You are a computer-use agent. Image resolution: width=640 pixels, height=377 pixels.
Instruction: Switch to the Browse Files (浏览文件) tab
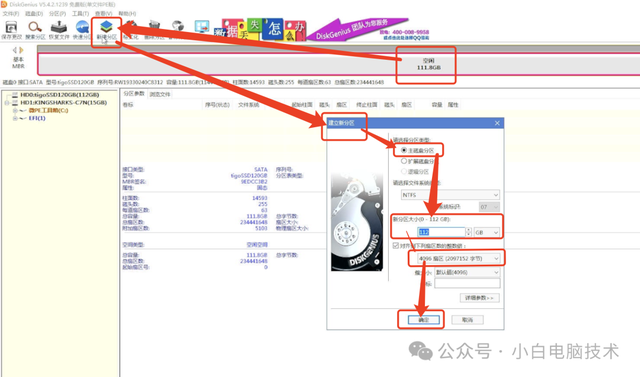(x=160, y=94)
